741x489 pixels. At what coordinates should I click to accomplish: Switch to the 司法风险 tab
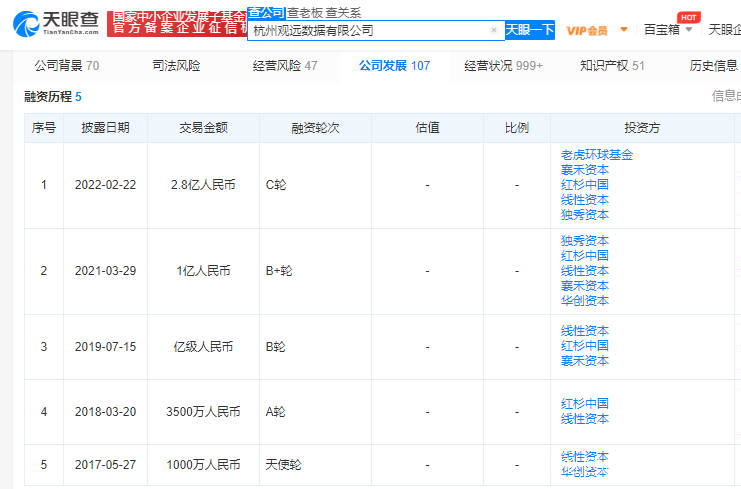click(x=175, y=66)
